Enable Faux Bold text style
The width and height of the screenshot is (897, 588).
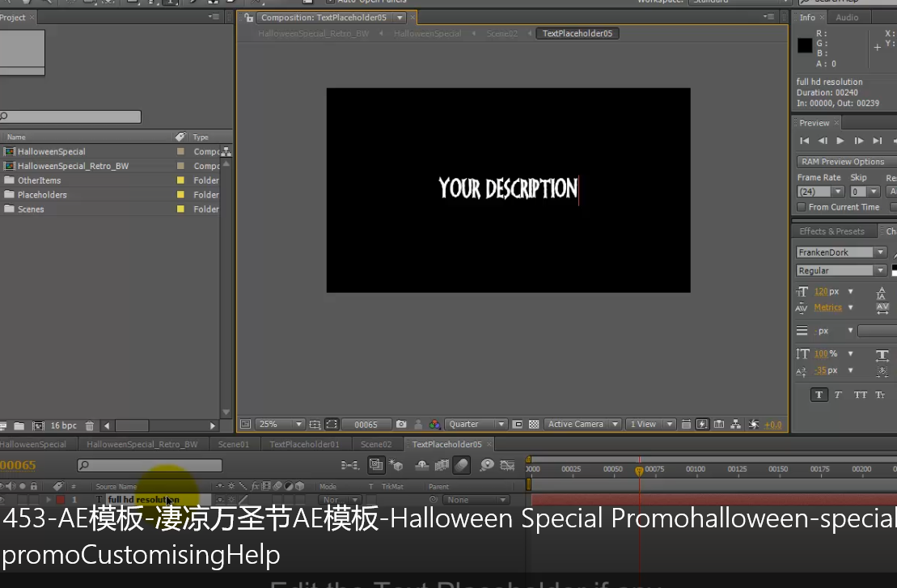[x=819, y=395]
